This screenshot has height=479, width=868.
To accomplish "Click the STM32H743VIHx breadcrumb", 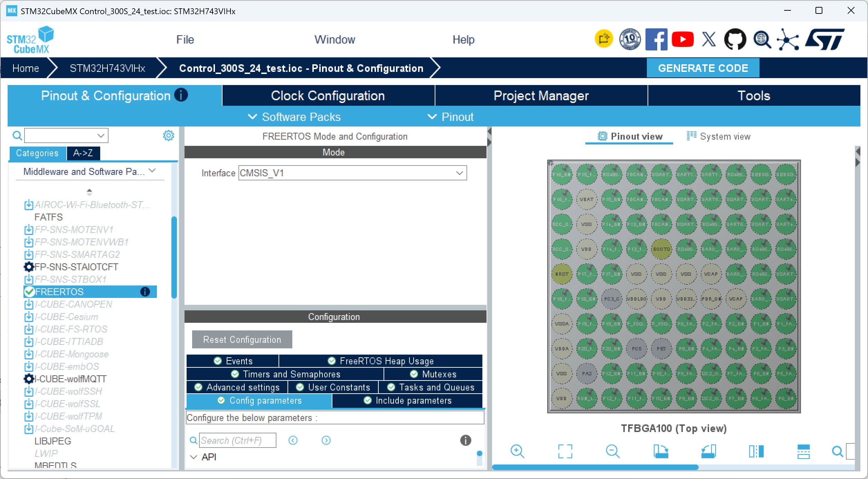I will (107, 68).
